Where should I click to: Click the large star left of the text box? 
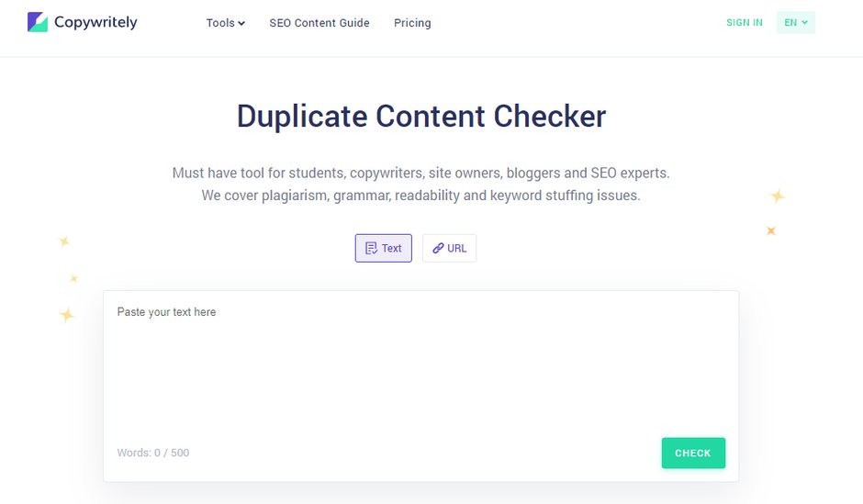[x=67, y=315]
